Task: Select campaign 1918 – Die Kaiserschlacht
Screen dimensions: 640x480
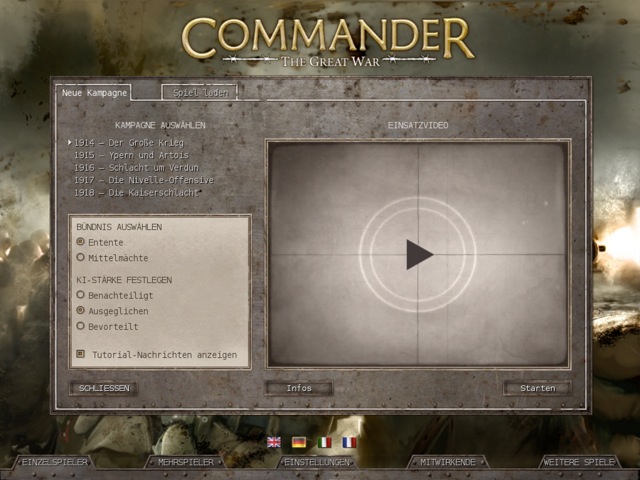Action: [136, 193]
